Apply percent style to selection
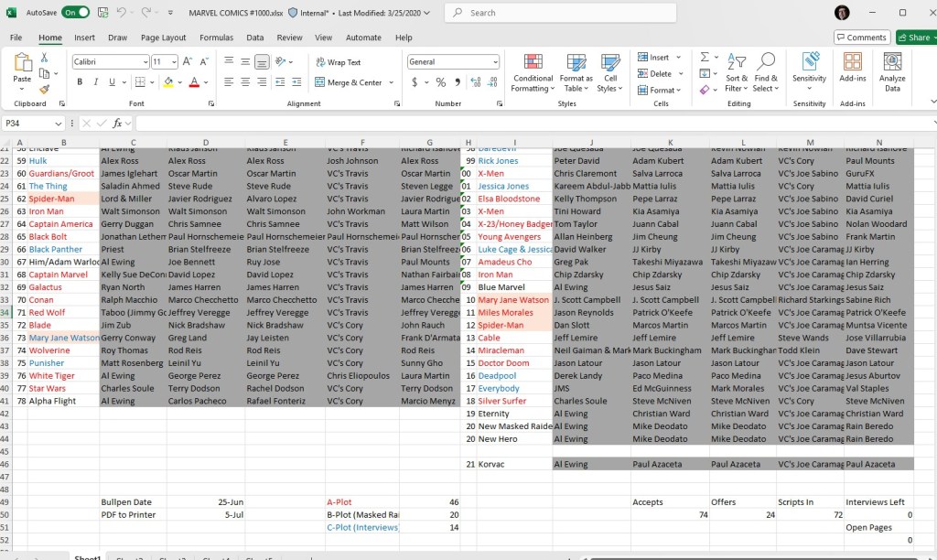 point(440,82)
